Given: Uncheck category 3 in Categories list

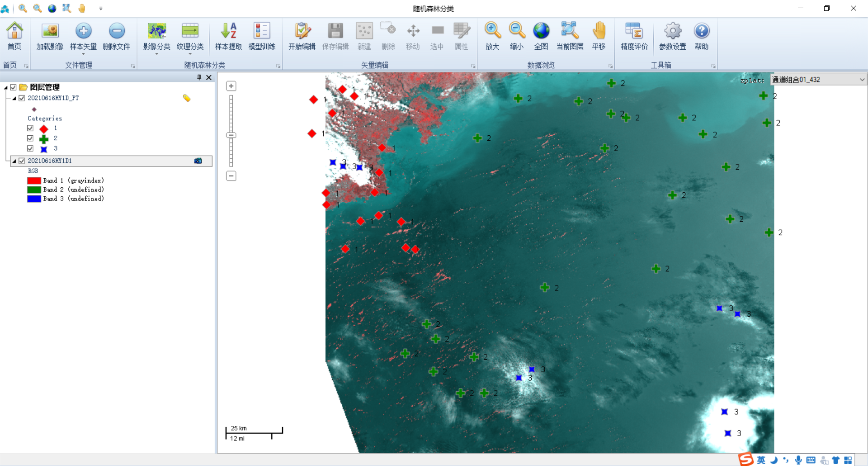Looking at the screenshot, I should click(x=30, y=148).
